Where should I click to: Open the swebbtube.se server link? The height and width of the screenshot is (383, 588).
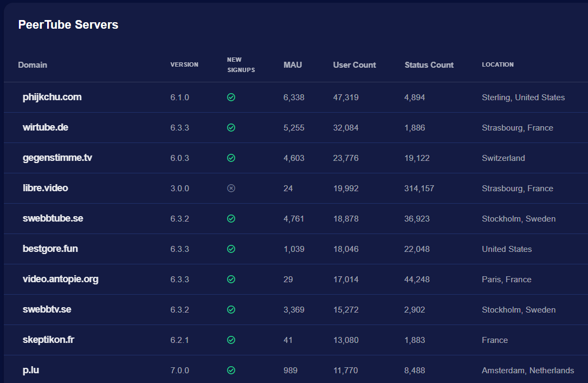53,218
